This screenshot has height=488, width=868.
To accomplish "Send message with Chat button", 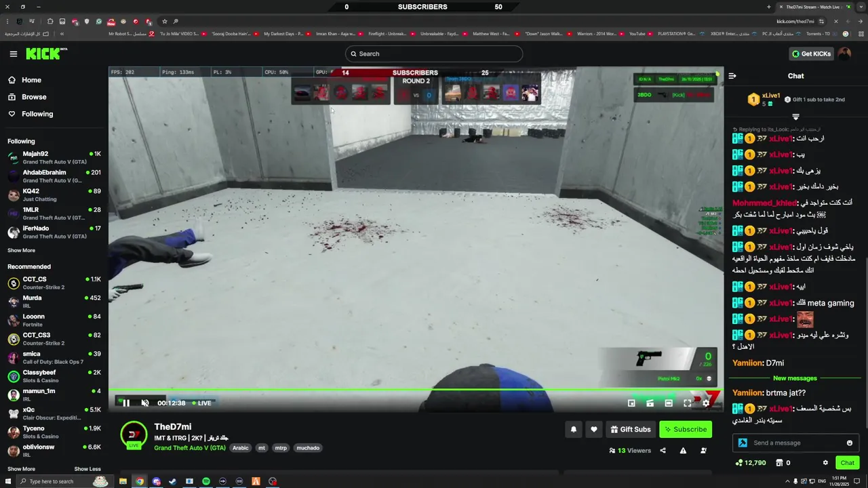I will (848, 463).
